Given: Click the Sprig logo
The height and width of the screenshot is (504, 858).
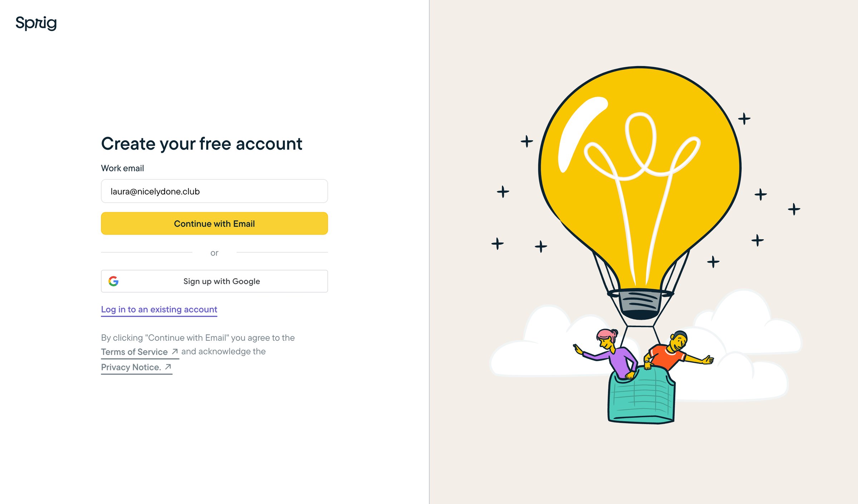Looking at the screenshot, I should click(36, 23).
